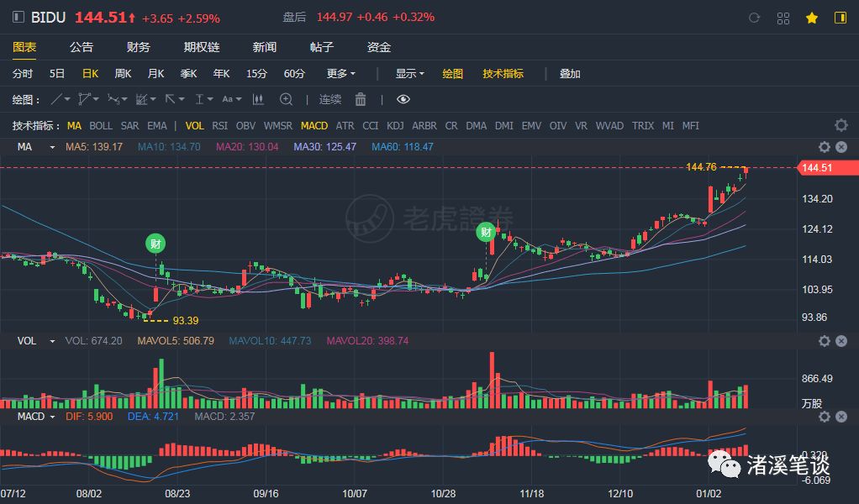Select the arrow annotation tool
The width and height of the screenshot is (859, 504).
click(x=171, y=99)
